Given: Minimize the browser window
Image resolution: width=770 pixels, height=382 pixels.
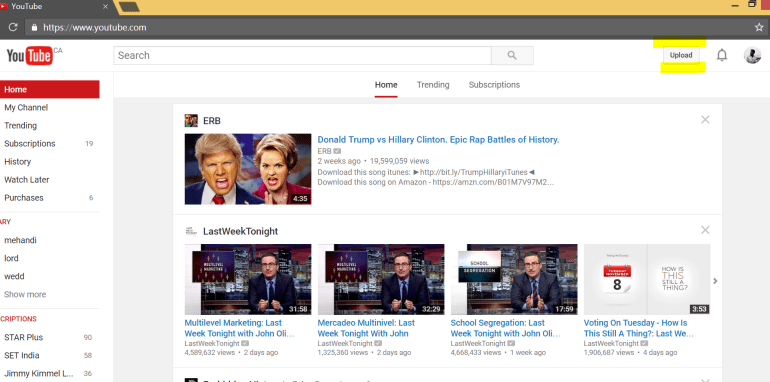Looking at the screenshot, I should point(735,5).
